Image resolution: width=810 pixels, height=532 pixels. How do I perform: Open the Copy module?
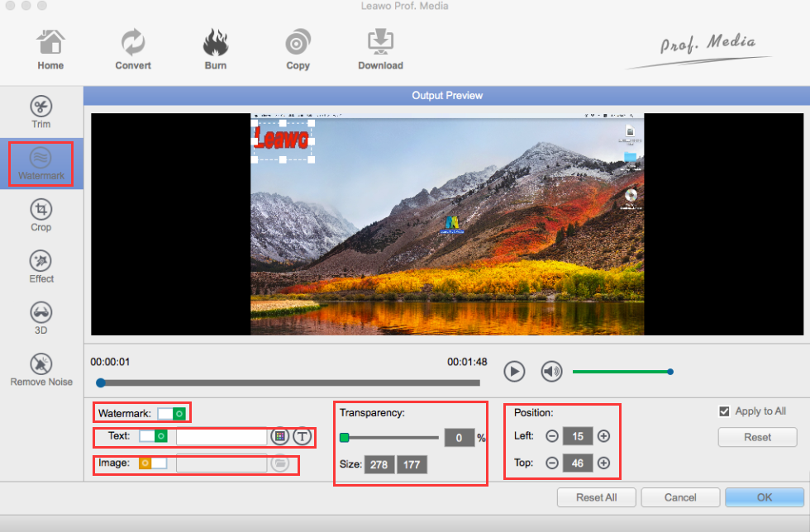(298, 50)
